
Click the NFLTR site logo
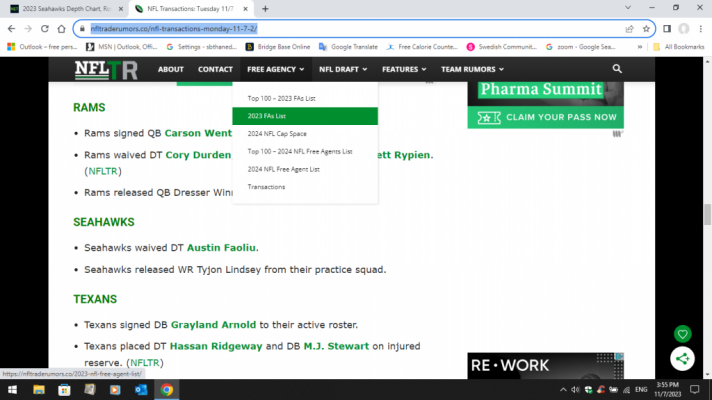pyautogui.click(x=106, y=69)
